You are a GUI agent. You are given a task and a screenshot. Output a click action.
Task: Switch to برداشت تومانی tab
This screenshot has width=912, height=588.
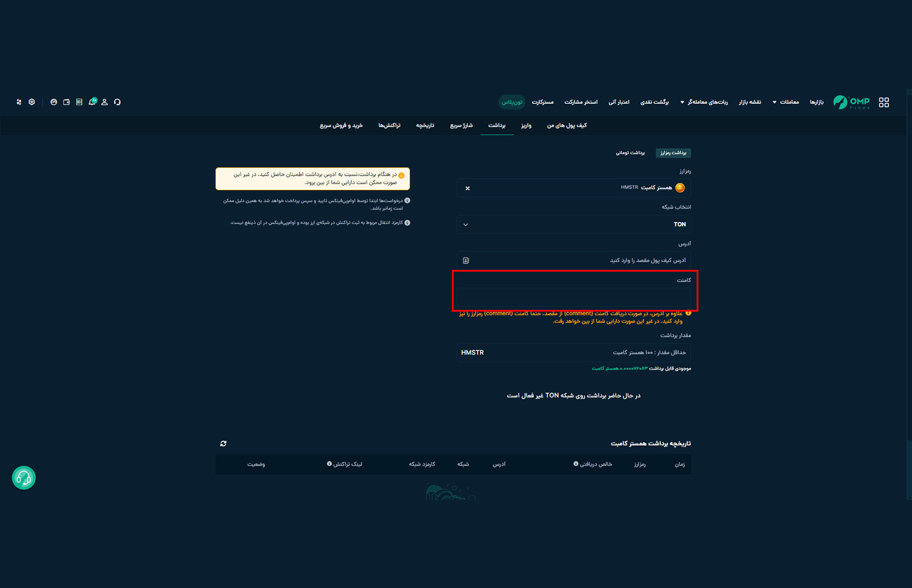click(630, 153)
